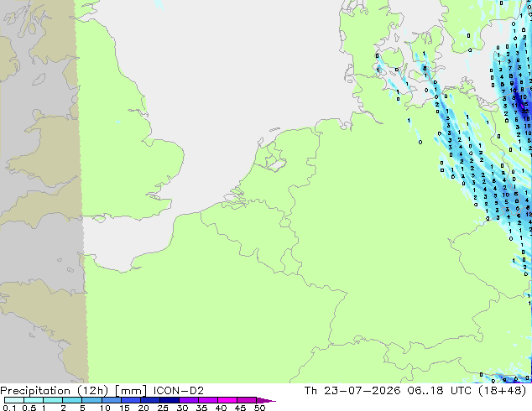Click the 2–5 mm legend color swatch
The image size is (532, 411).
(72, 400)
